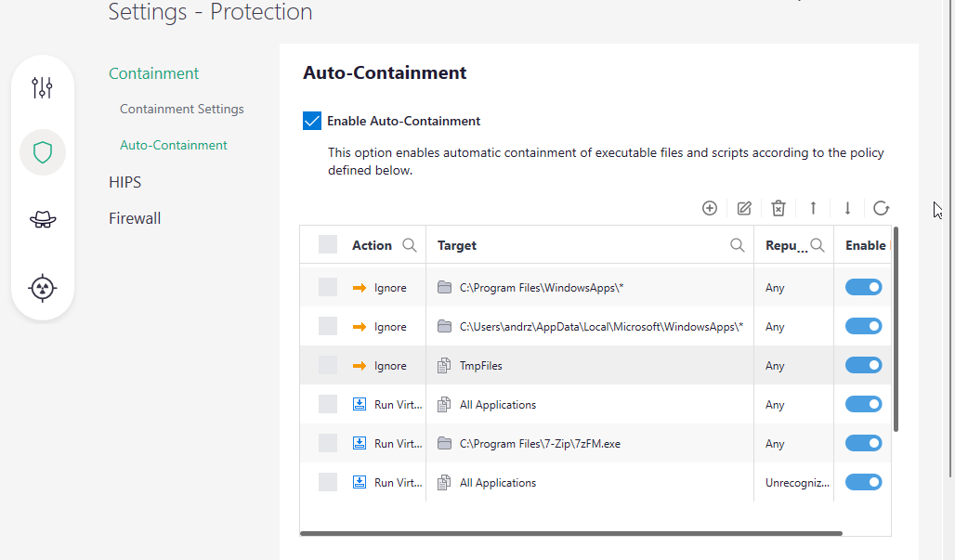The width and height of the screenshot is (955, 560).
Task: Uncheck Enable Auto-Containment checkbox
Action: [312, 121]
